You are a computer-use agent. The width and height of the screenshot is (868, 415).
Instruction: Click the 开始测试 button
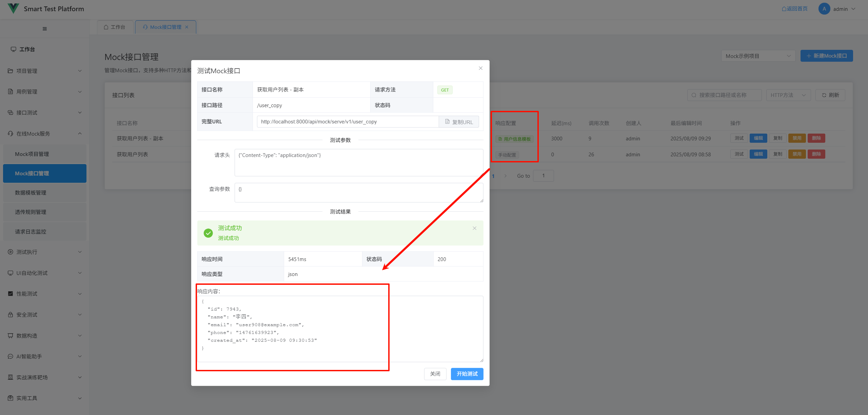467,374
